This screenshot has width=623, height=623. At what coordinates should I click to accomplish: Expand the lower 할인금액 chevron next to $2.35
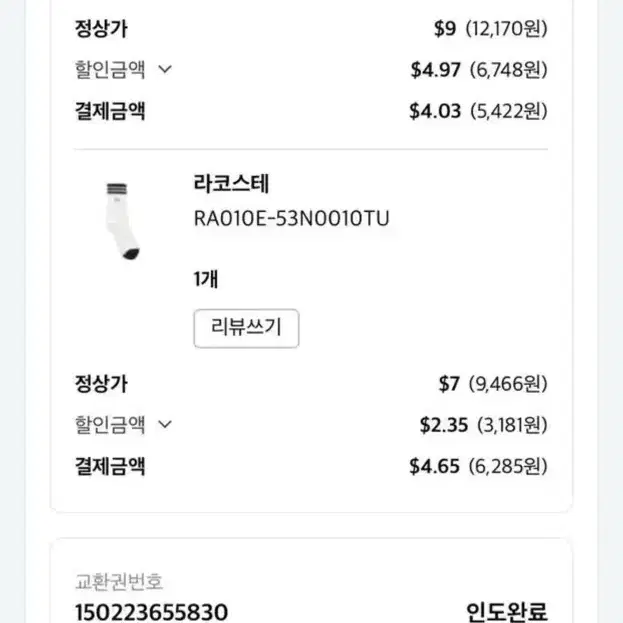[165, 424]
